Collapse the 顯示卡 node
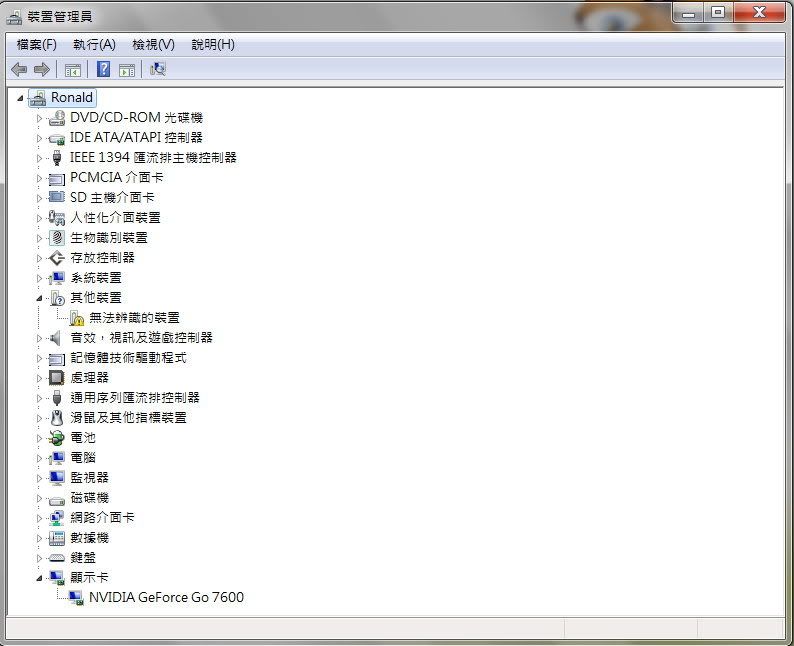The width and height of the screenshot is (794, 646). 39,578
